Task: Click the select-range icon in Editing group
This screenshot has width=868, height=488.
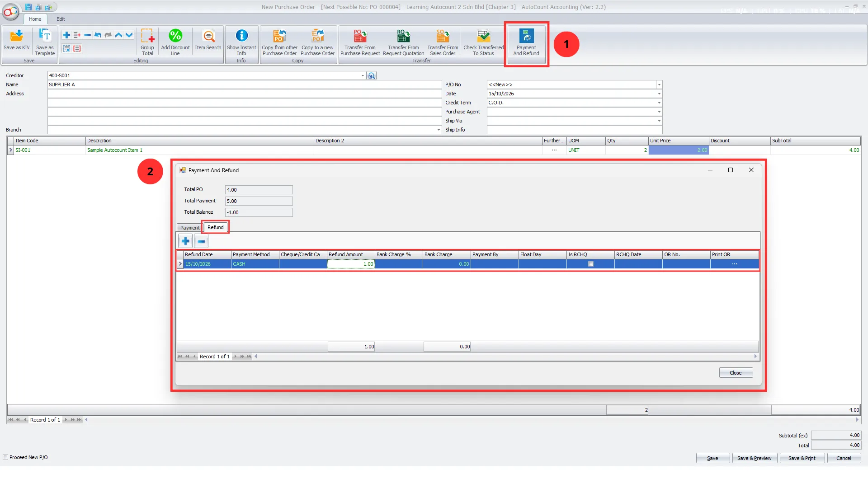Action: (66, 48)
